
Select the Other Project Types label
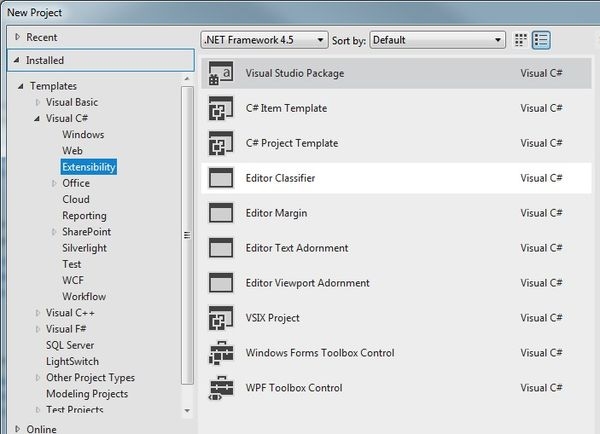click(90, 378)
